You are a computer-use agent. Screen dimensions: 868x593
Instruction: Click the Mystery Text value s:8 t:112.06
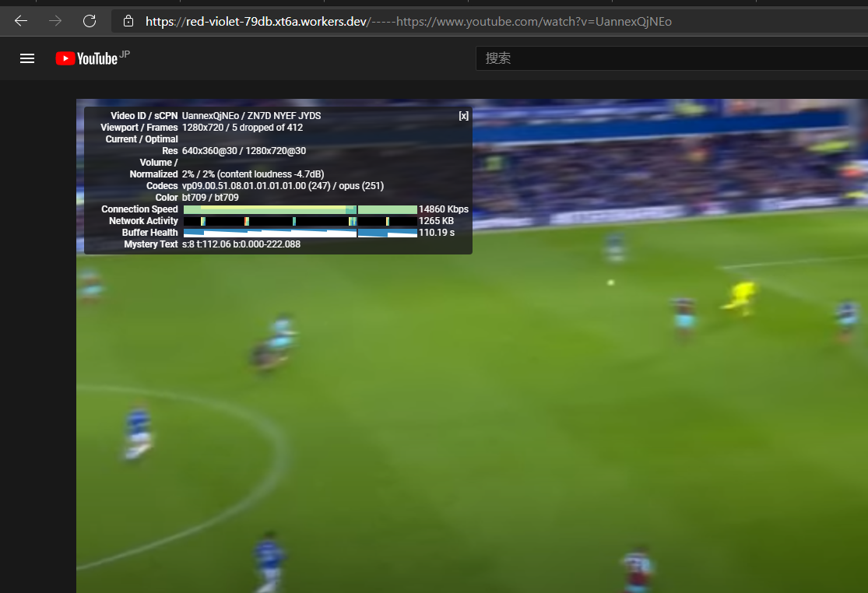point(241,244)
